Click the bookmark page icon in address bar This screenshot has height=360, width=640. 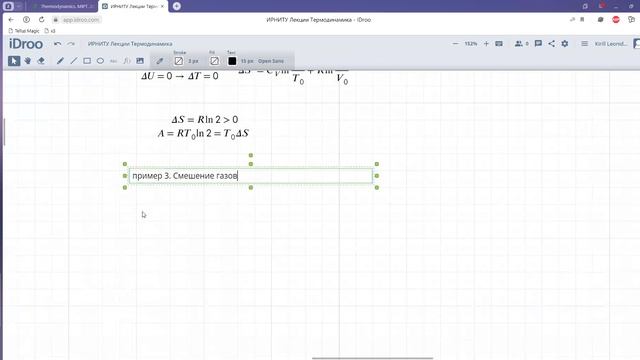click(x=582, y=20)
